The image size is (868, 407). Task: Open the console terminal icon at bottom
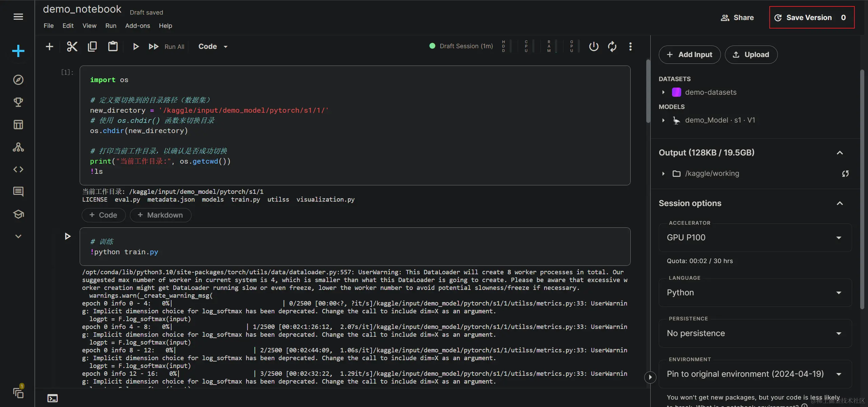(x=53, y=398)
